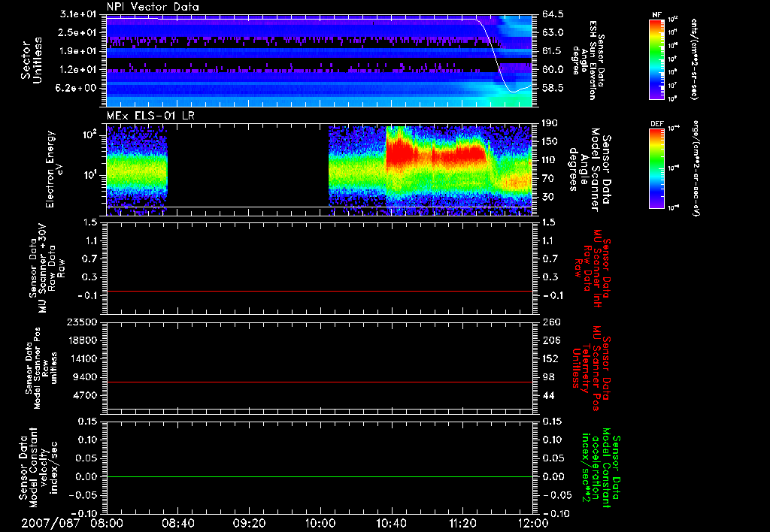Screen dimensions: 770x532
Task: Click the "ergs/(cm**2-sr-sec-eV)" units label
Action: [x=696, y=168]
